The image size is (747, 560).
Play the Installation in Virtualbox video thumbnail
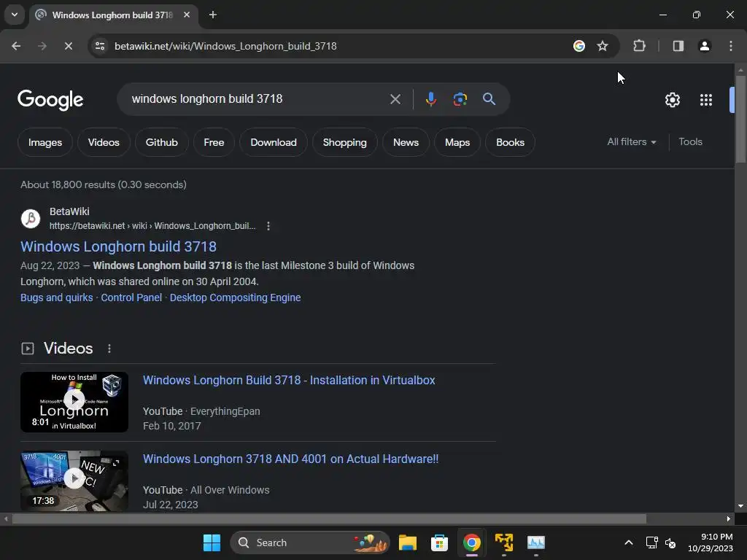click(74, 402)
